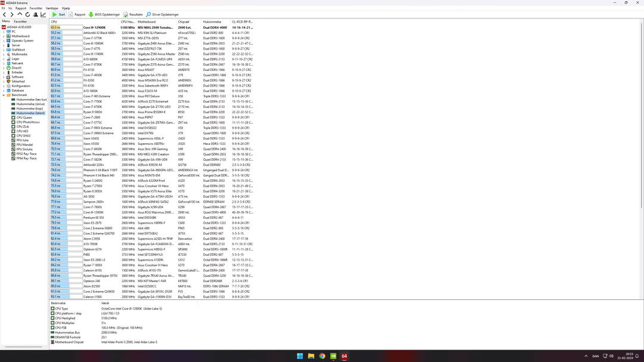
Task: Select the Database tree icon
Action: 8,91
